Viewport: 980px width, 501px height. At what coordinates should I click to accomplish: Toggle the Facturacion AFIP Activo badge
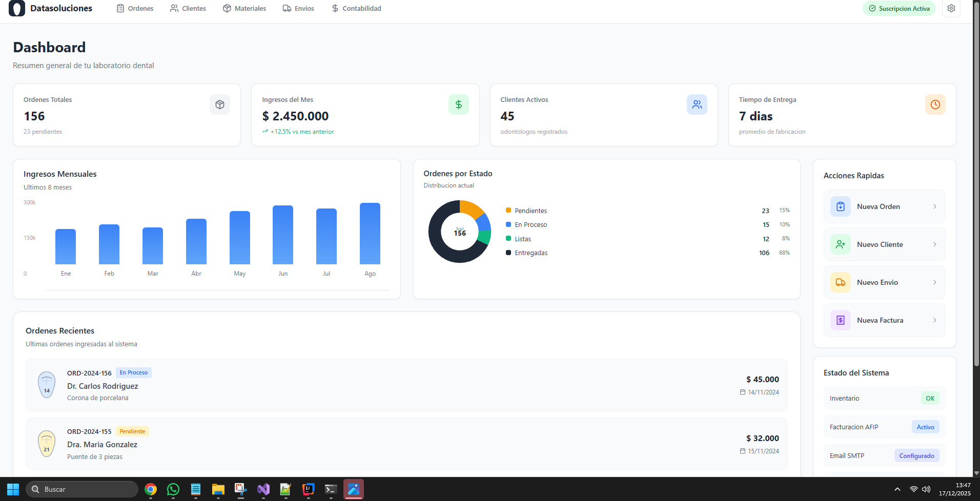click(925, 427)
